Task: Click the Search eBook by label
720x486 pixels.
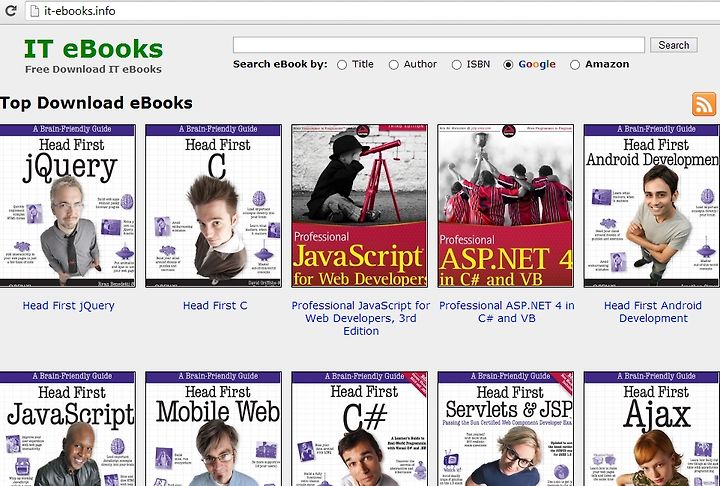Action: [280, 64]
